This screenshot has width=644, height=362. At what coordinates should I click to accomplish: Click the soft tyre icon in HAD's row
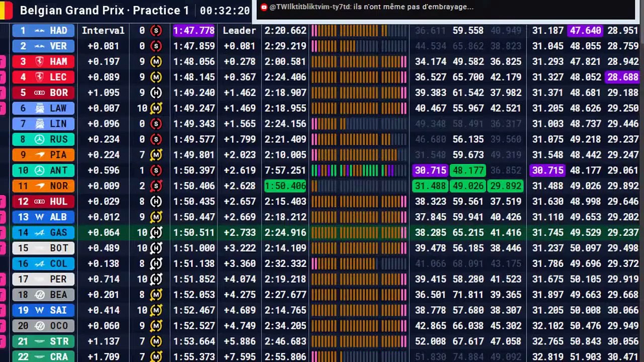[156, 31]
